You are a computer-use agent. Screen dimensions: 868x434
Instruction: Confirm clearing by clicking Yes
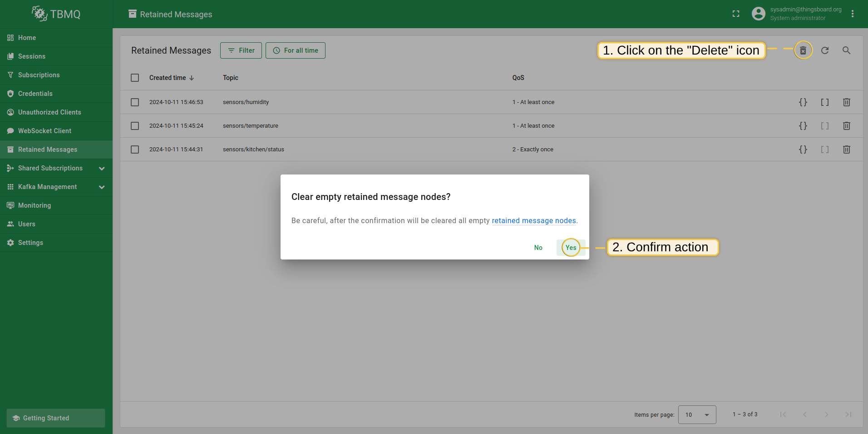[571, 247]
